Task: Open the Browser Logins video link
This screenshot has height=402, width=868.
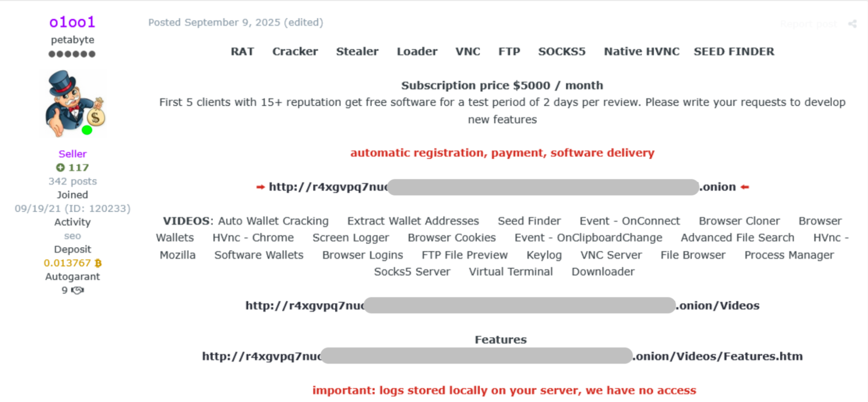Action: [363, 255]
